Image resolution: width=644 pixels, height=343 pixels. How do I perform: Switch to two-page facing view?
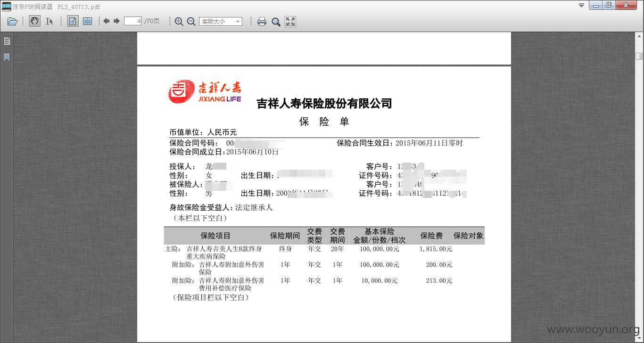tap(87, 21)
